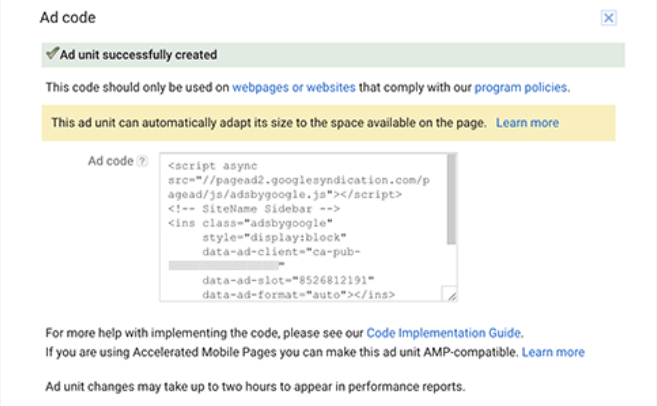Click the style="display:block" code line
The height and width of the screenshot is (406, 657).
tap(274, 238)
